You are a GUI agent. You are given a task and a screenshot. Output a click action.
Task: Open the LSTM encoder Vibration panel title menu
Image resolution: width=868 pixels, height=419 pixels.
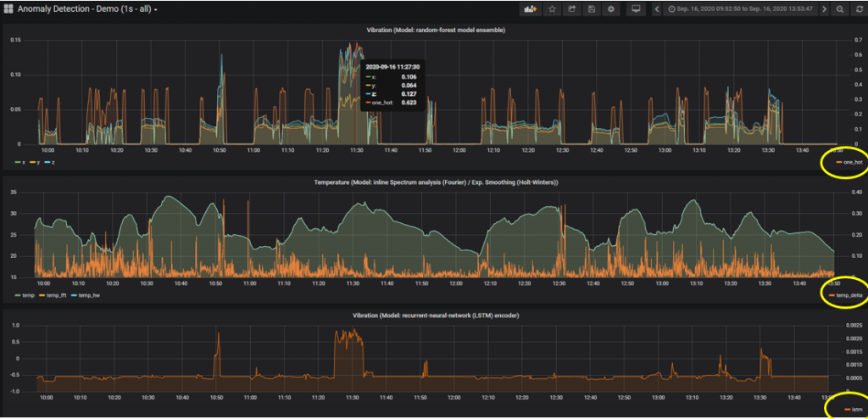point(436,315)
